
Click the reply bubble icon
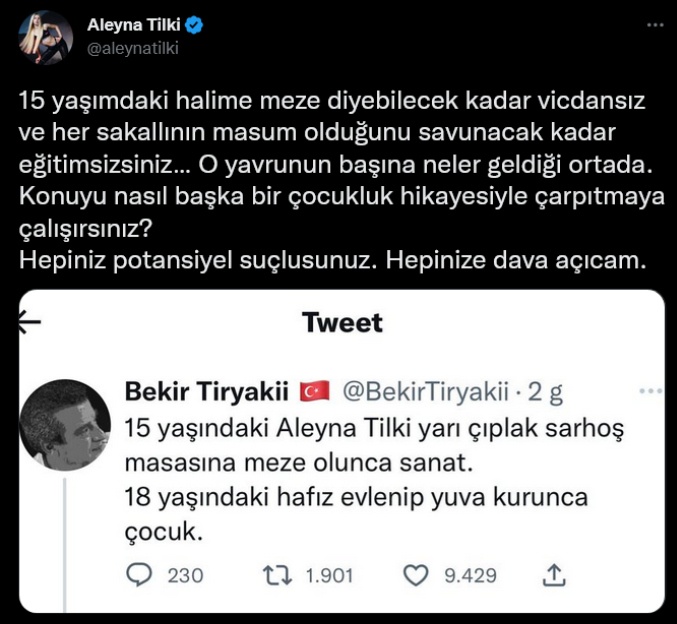click(x=141, y=574)
